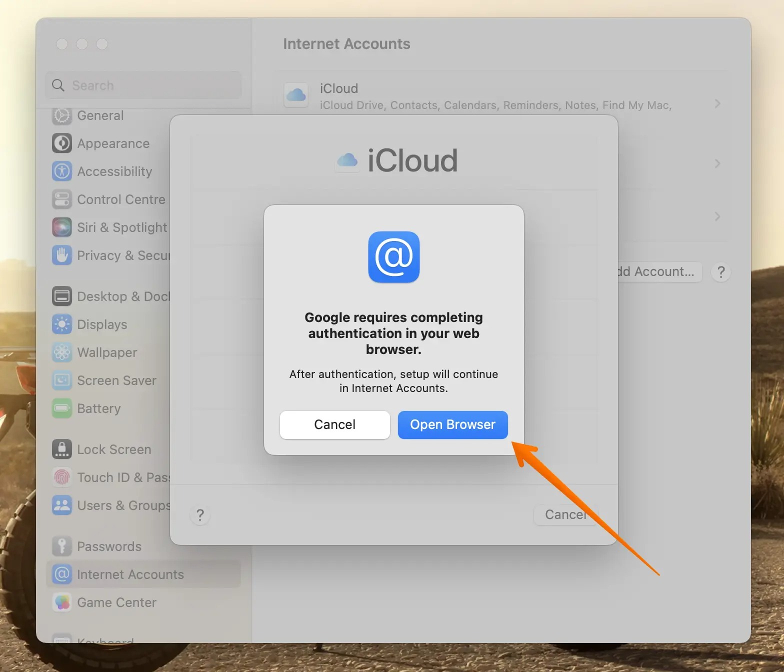Image resolution: width=784 pixels, height=672 pixels.
Task: Select Internet Accounts @ icon in sidebar
Action: pyautogui.click(x=62, y=574)
